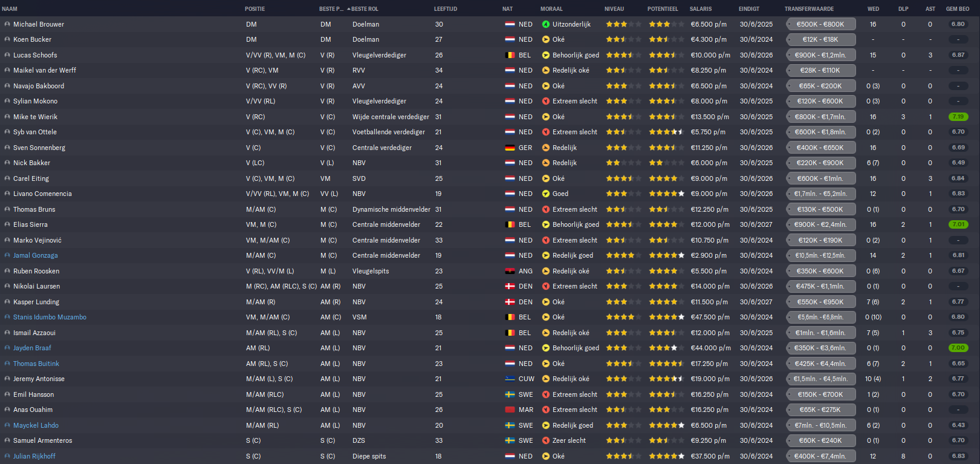Select the Navajo Bakboord row
980x464 pixels.
[x=490, y=86]
